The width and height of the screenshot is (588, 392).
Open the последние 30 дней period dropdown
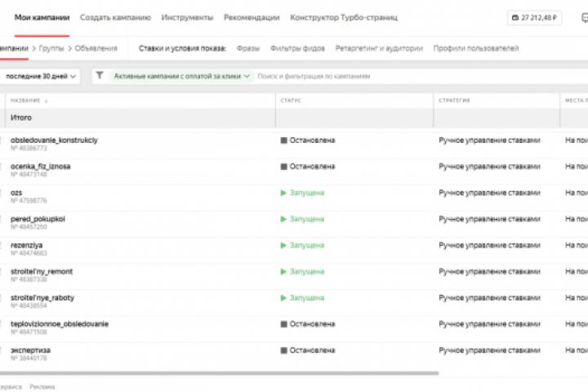[42, 76]
